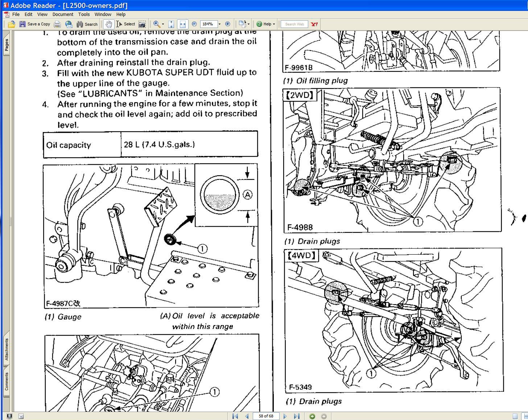This screenshot has width=528, height=420.
Task: Click the Search button with binoculars
Action: click(87, 24)
